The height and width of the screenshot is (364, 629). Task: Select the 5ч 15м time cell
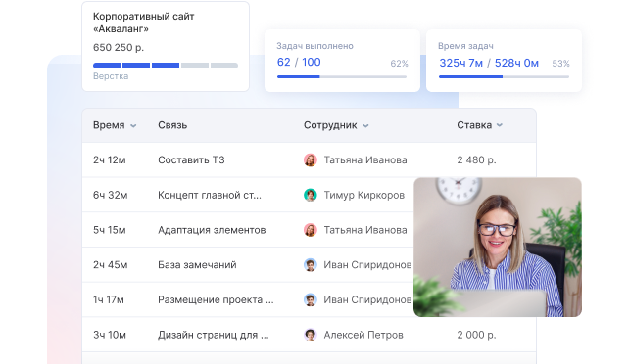(x=110, y=230)
